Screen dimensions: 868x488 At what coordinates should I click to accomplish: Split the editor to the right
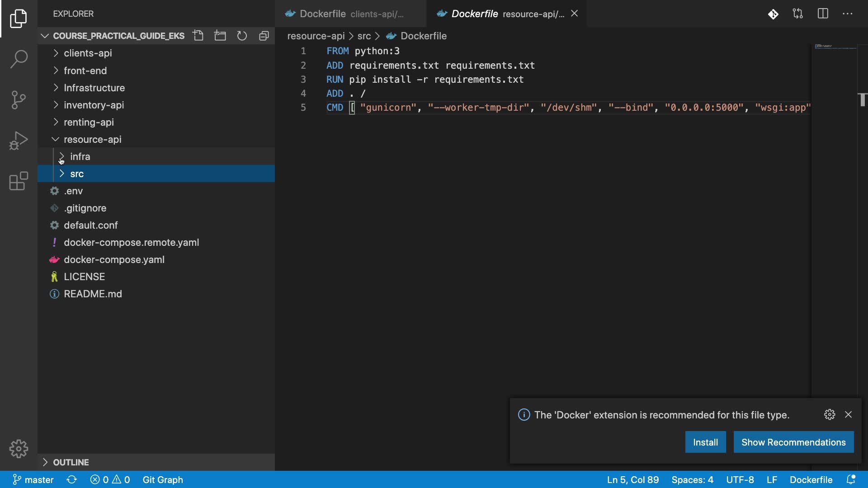(823, 14)
